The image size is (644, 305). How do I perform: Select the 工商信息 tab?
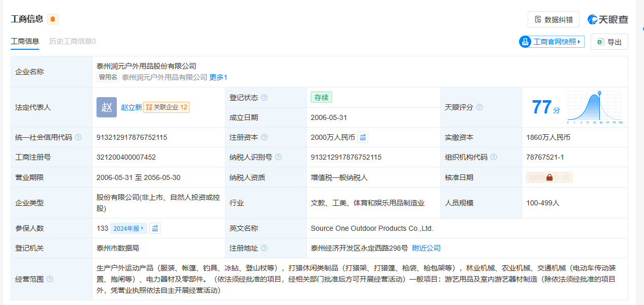(x=25, y=41)
